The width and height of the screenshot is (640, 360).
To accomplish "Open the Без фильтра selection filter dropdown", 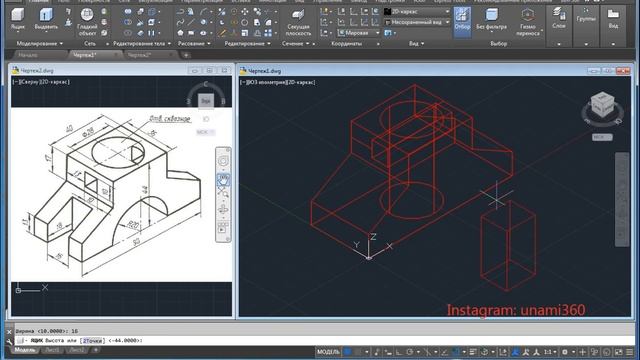I will 491,20.
